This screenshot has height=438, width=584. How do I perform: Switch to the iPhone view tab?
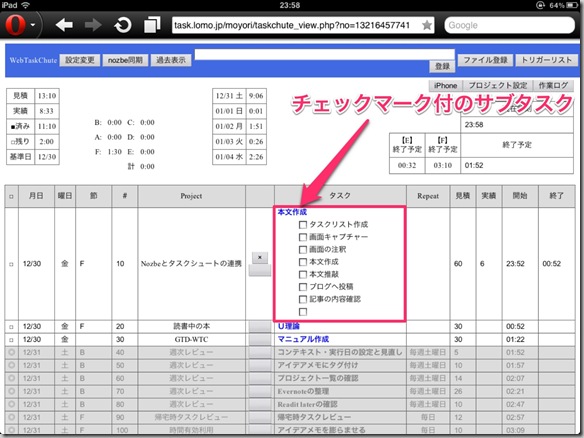(445, 86)
